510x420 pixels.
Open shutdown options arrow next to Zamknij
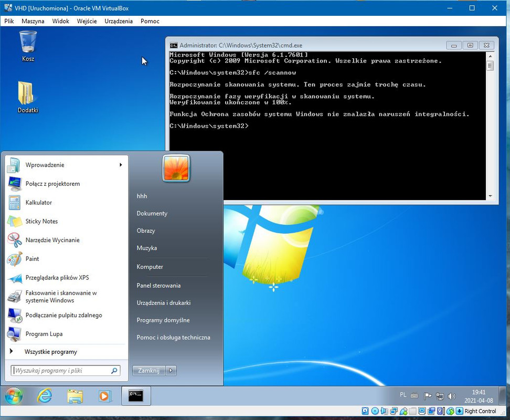pyautogui.click(x=171, y=371)
